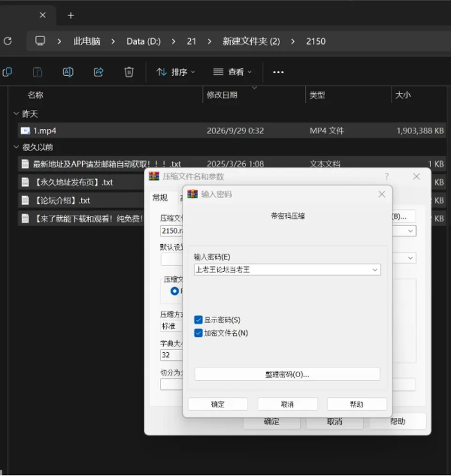
Task: Select the radio button under 压缩文件格式
Action: point(175,291)
